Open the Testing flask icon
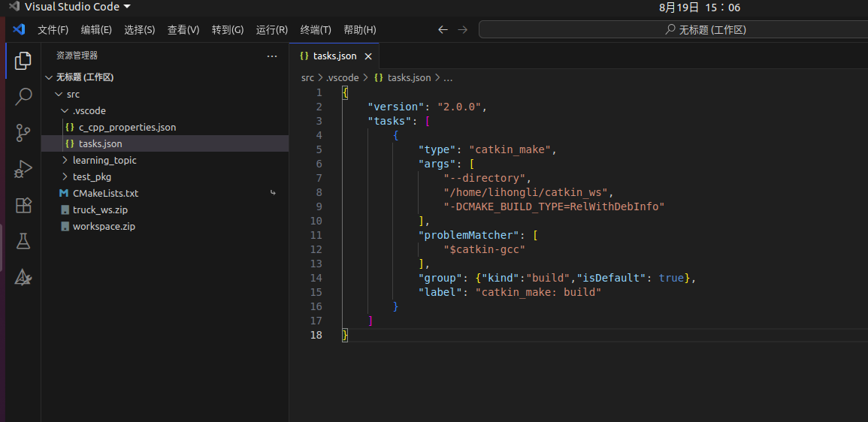This screenshot has width=868, height=422. 23,241
